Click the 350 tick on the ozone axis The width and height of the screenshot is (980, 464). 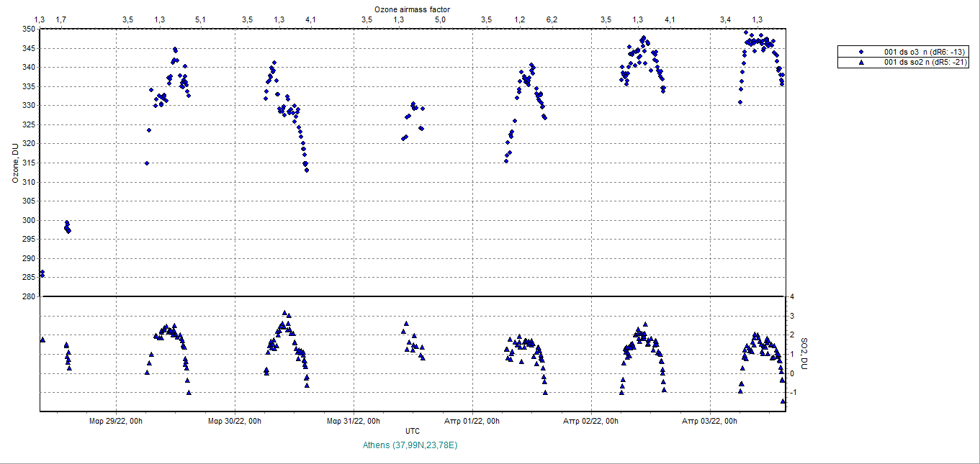coord(28,29)
